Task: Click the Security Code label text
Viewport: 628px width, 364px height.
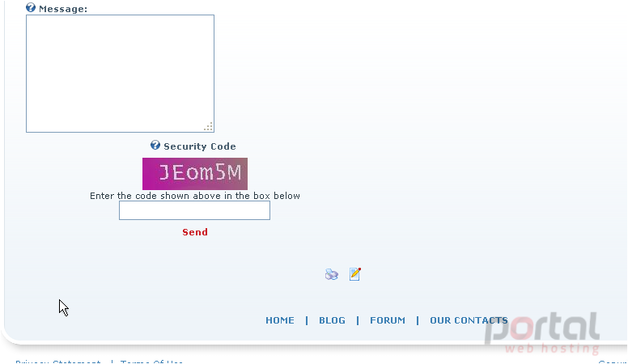Action: pyautogui.click(x=199, y=146)
